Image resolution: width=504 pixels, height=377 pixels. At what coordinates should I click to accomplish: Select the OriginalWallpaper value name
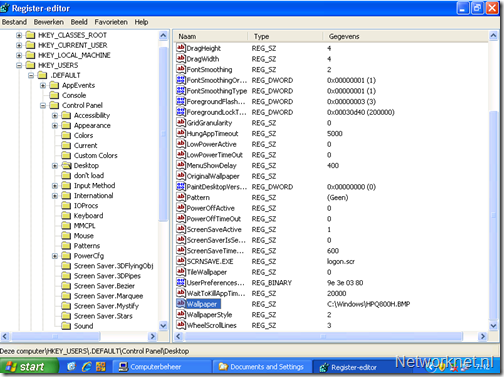[213, 176]
